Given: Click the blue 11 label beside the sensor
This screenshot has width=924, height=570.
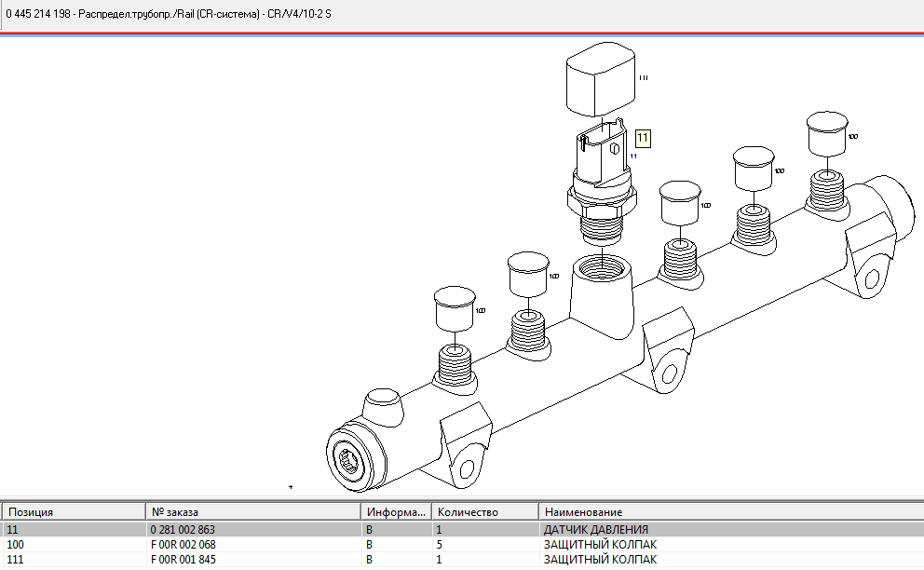Looking at the screenshot, I should tap(633, 156).
